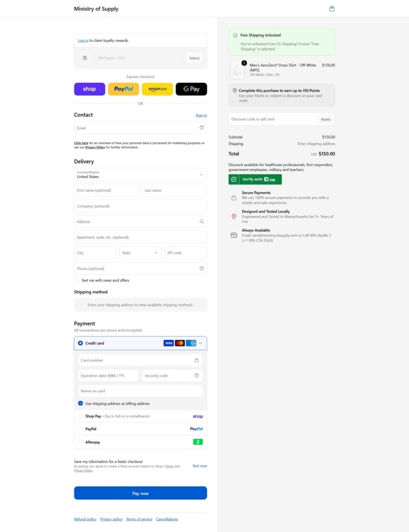Focus the Expiration date field

tap(108, 376)
